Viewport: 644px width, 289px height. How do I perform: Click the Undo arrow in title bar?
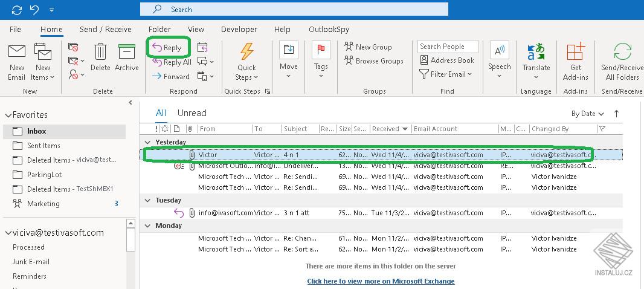coord(34,10)
